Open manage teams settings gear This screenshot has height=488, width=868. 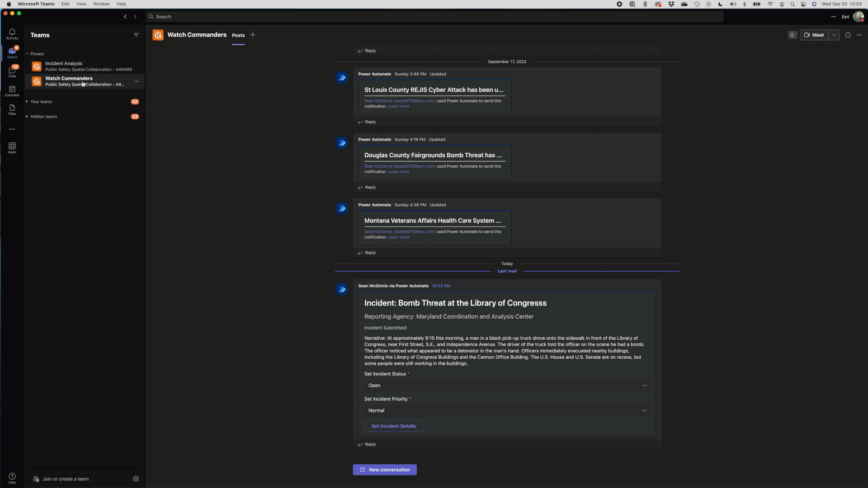click(x=136, y=479)
